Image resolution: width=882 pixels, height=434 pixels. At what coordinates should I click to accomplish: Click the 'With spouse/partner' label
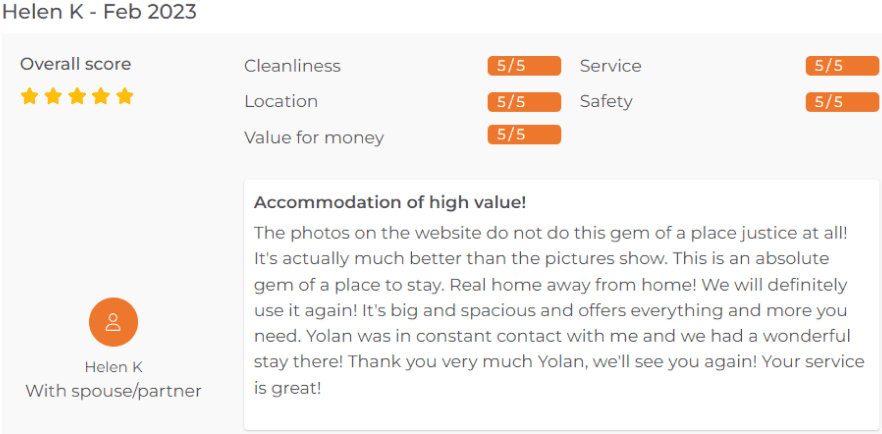[113, 391]
